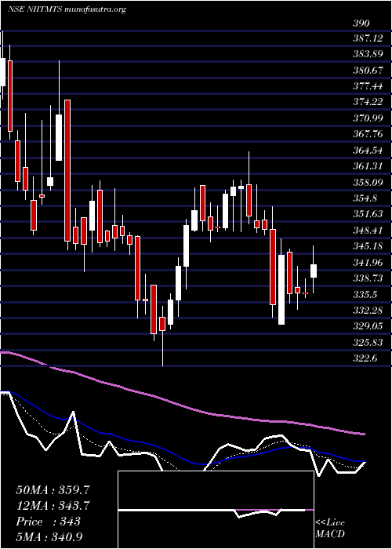This screenshot has height=549, width=392.
Task: Select the 358.09 price axis label
Action: coord(368,183)
